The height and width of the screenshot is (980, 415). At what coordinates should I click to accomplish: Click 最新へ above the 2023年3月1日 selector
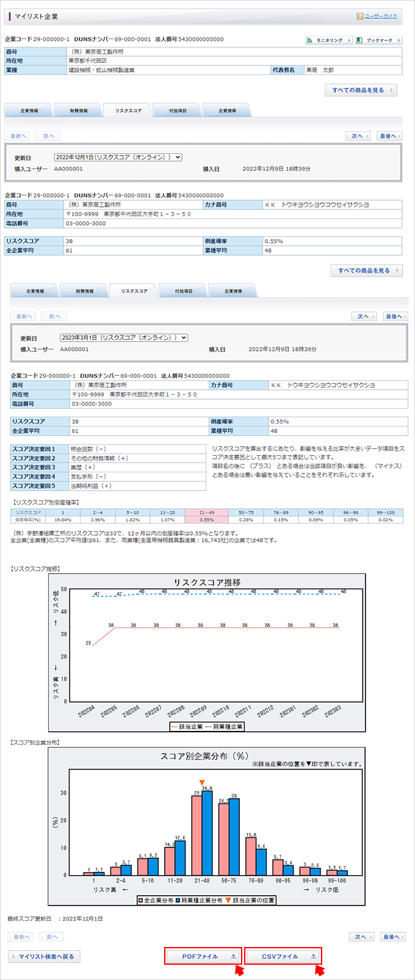pyautogui.click(x=23, y=316)
